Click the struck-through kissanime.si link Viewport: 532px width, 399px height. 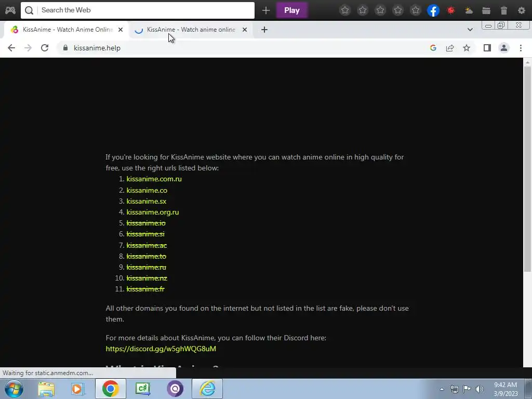pyautogui.click(x=145, y=234)
